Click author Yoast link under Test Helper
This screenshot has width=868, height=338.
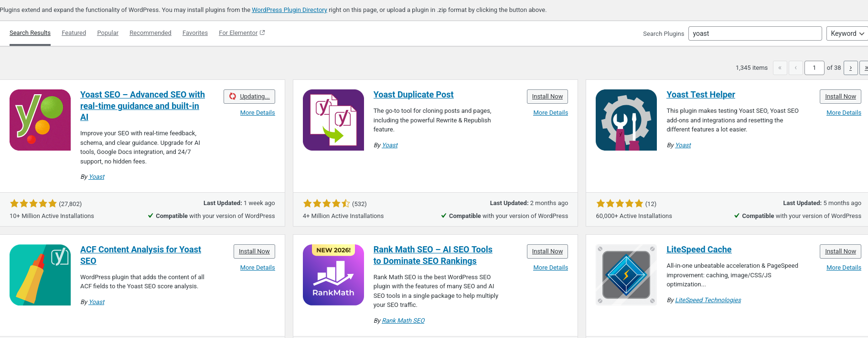coord(683,145)
